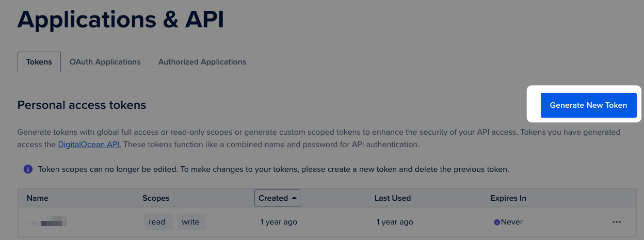The image size is (644, 240).
Task: Click the read scope badge
Action: 157,222
